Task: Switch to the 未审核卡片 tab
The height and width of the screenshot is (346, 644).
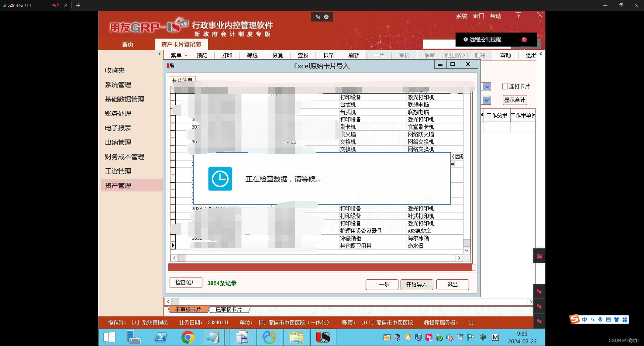Action: pos(188,309)
